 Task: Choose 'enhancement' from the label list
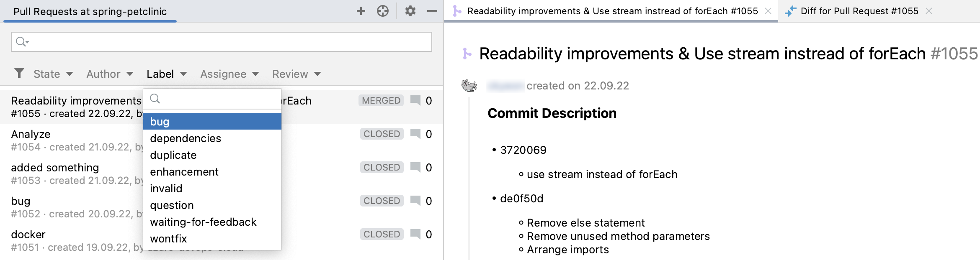pos(184,172)
